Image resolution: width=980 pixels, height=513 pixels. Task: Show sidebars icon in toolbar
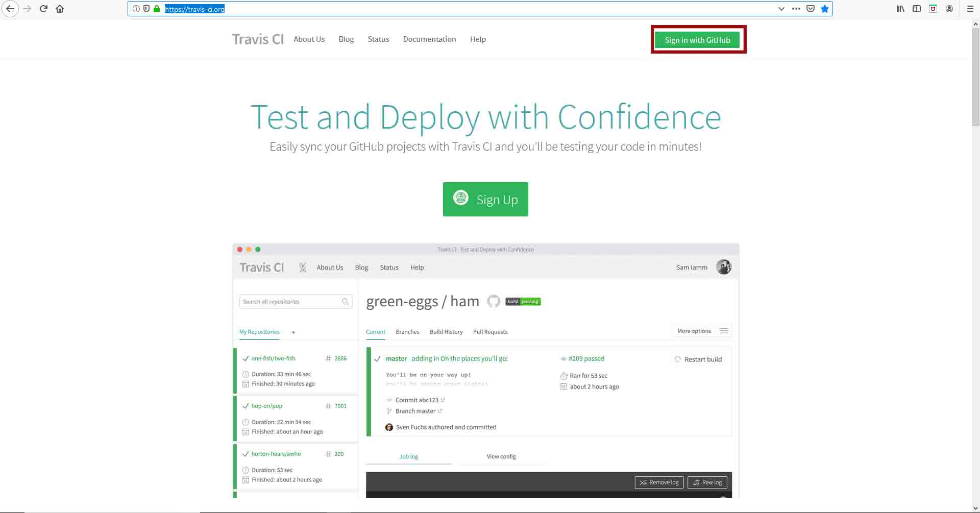pyautogui.click(x=917, y=9)
